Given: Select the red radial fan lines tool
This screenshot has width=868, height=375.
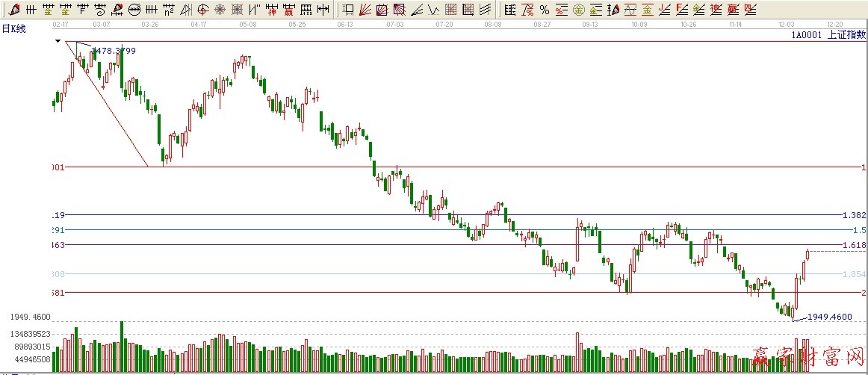Looking at the screenshot, I should coord(365,10).
